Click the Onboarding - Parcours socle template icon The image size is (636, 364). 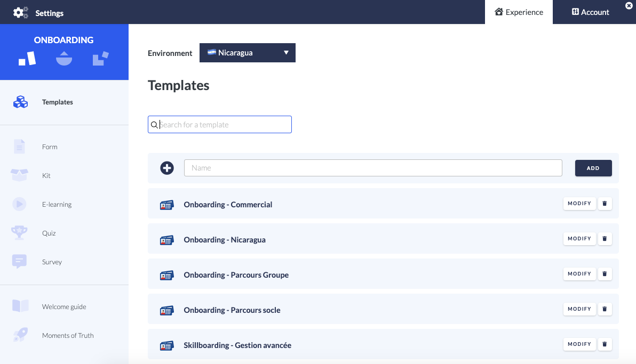166,311
